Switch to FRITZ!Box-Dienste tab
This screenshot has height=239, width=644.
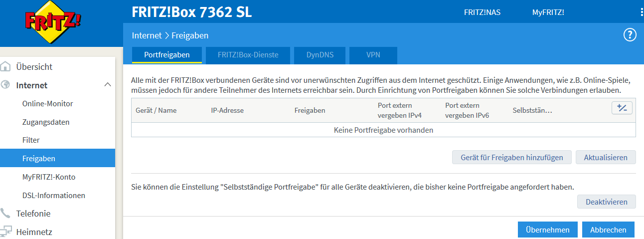[x=248, y=55]
